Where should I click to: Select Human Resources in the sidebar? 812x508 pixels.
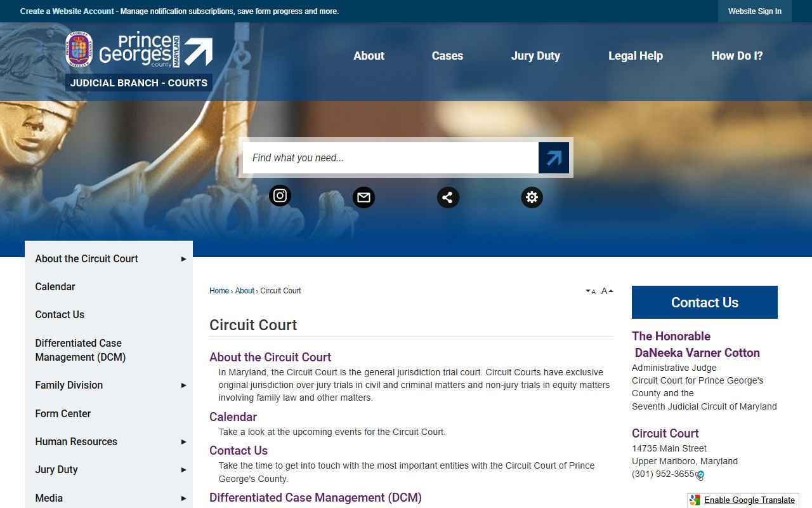[76, 442]
